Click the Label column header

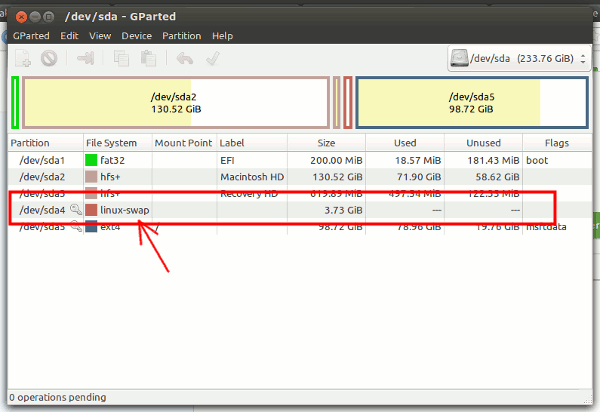click(x=252, y=143)
